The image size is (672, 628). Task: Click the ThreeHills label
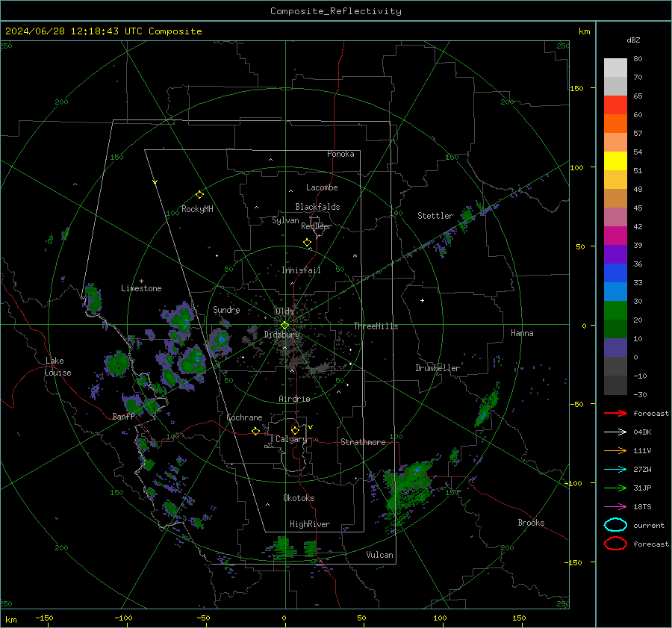(376, 326)
